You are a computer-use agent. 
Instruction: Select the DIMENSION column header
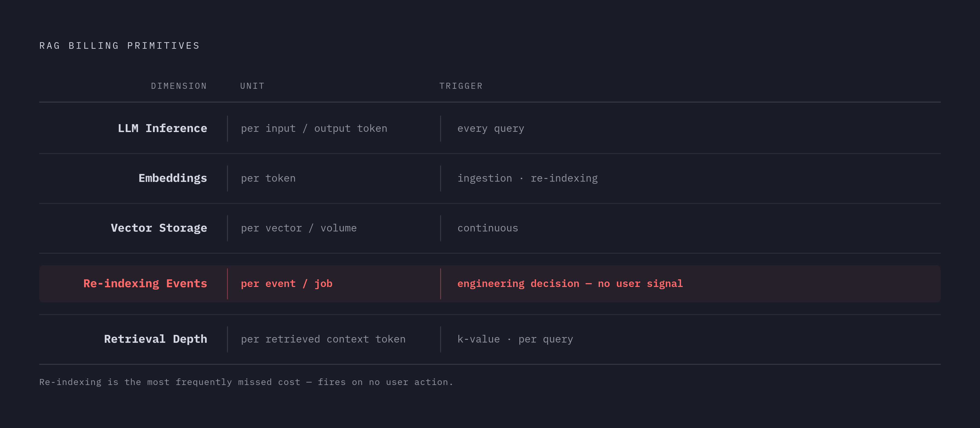click(x=179, y=86)
